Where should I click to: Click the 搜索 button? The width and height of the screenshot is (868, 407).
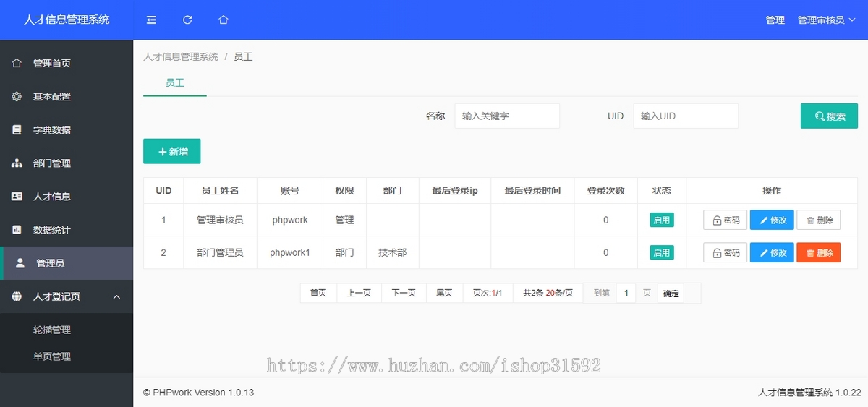(829, 116)
